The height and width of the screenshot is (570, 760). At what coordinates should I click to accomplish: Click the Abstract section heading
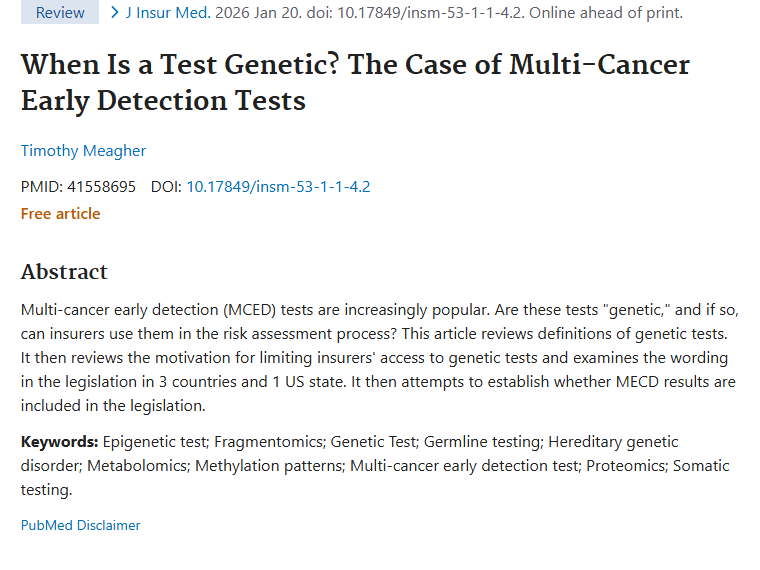(x=64, y=272)
